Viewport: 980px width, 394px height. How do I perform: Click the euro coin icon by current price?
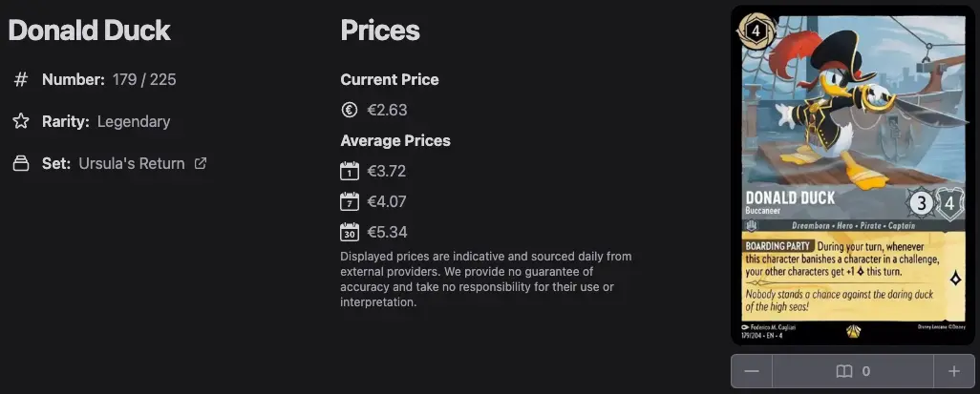(x=350, y=110)
